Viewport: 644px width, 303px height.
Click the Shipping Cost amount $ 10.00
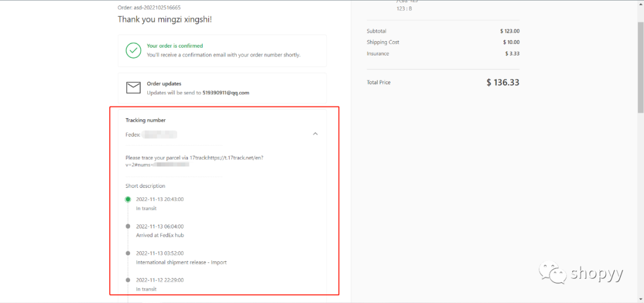[512, 42]
